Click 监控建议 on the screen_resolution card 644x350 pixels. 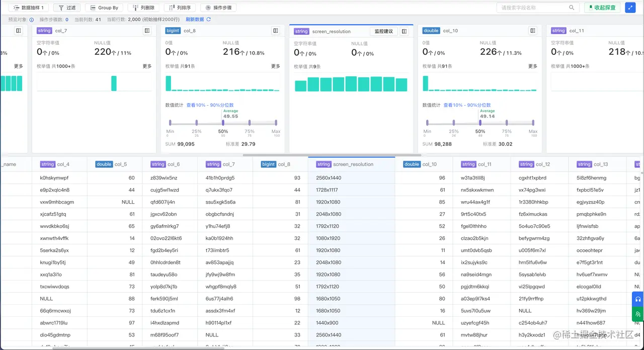pyautogui.click(x=384, y=31)
